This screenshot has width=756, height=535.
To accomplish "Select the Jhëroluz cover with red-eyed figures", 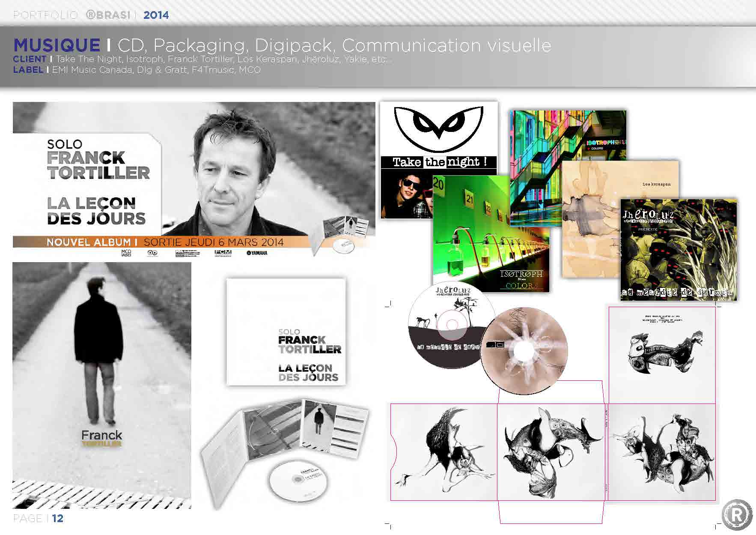I will (x=679, y=250).
